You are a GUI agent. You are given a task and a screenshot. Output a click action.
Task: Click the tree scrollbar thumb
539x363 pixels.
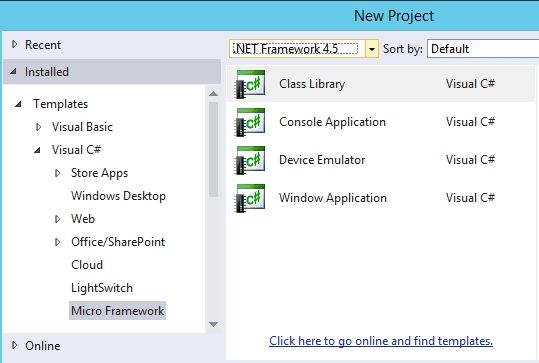point(213,150)
